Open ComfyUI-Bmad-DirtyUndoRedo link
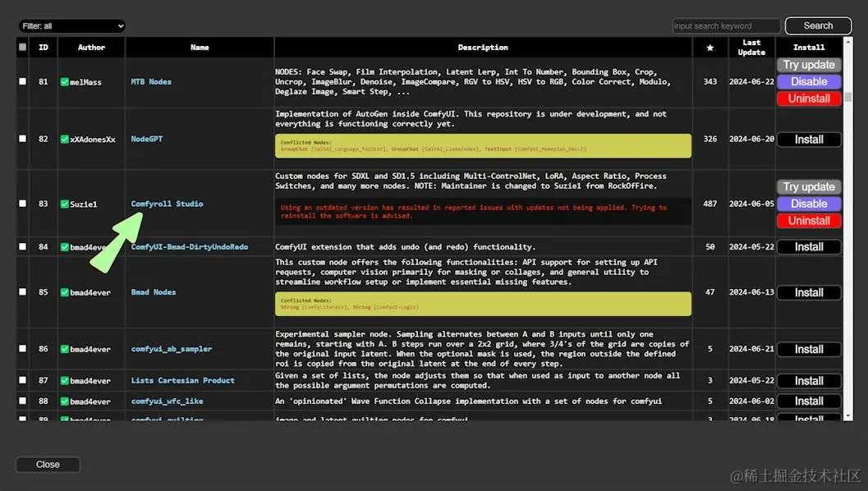This screenshot has height=491, width=868. [x=190, y=247]
